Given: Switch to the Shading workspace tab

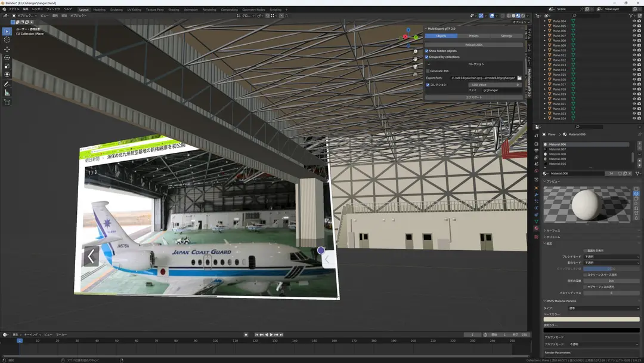Looking at the screenshot, I should point(174,10).
